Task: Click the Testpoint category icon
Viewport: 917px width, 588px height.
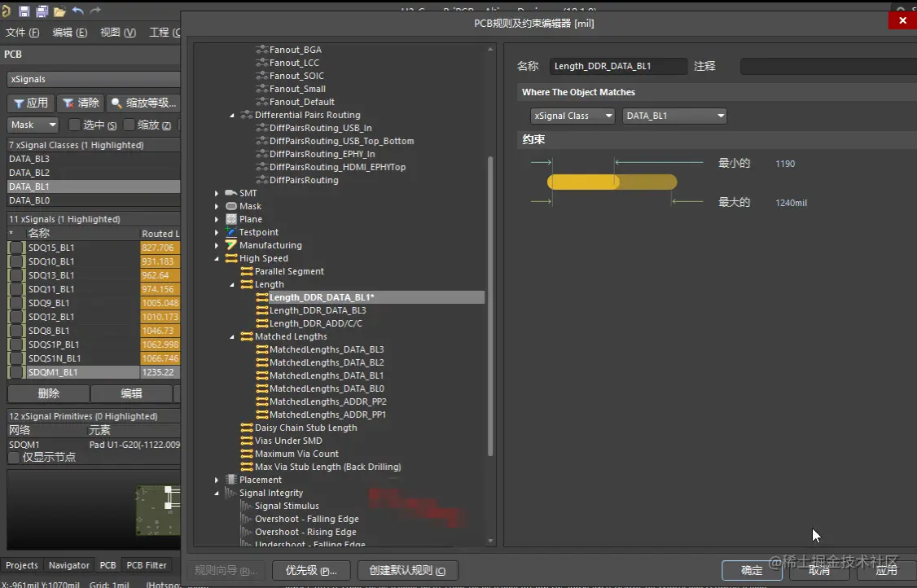Action: pos(231,232)
